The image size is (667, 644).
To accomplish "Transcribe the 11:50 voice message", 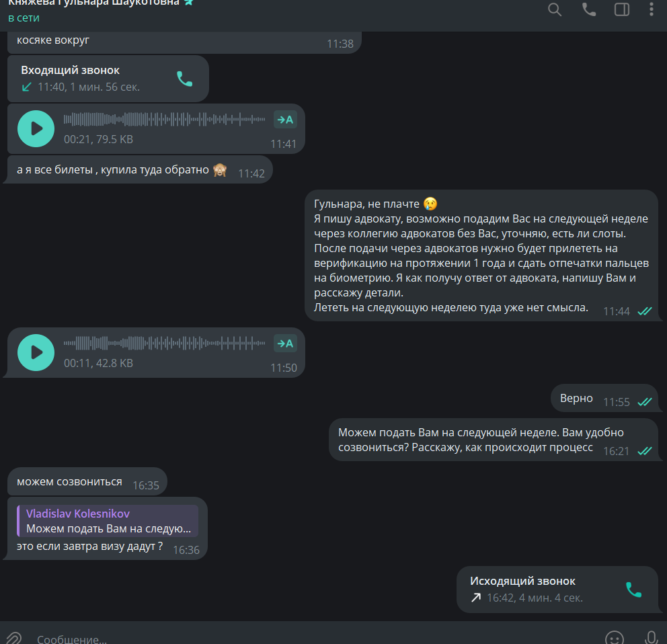I will (285, 344).
